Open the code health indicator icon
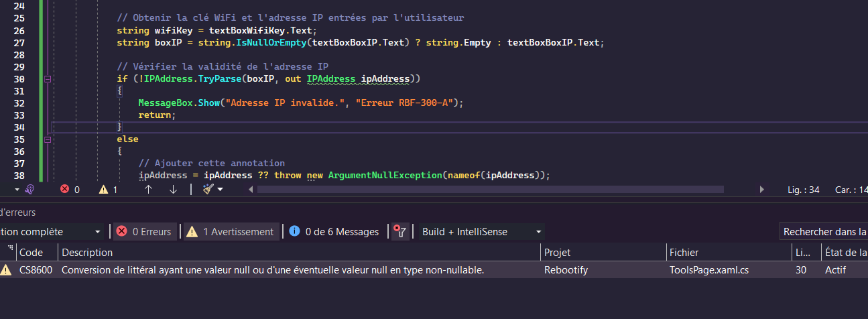 (x=29, y=190)
